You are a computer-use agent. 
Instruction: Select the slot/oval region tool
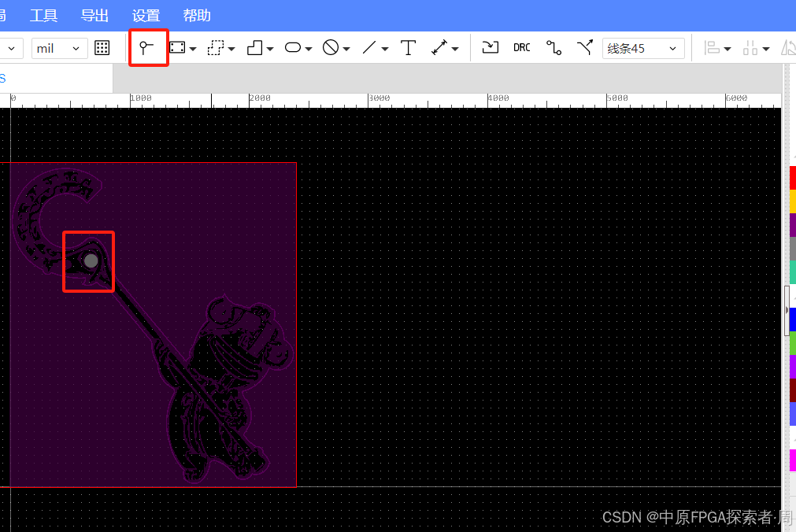click(293, 48)
